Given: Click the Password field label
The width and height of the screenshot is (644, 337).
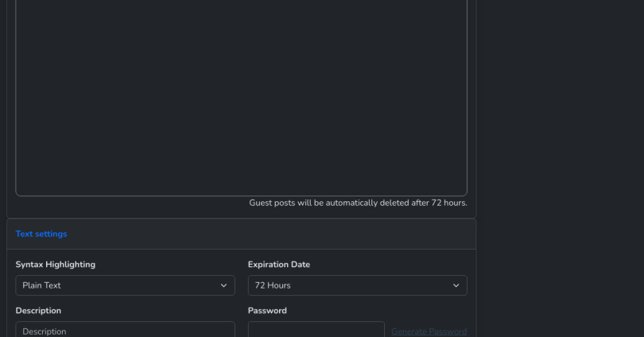Looking at the screenshot, I should click(x=267, y=311).
